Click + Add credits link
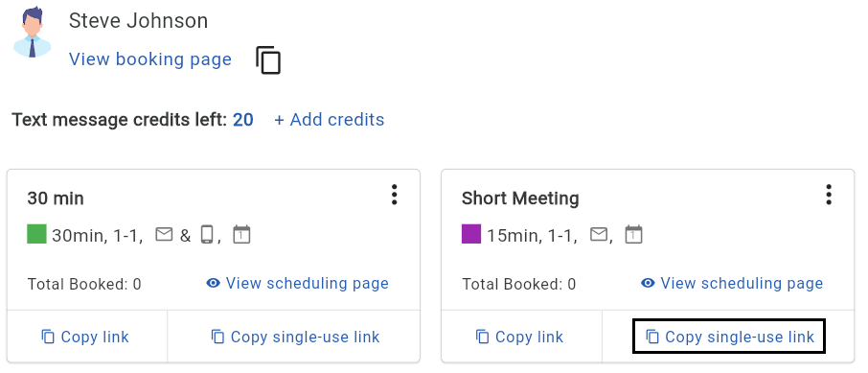This screenshot has height=373, width=868. 330,120
